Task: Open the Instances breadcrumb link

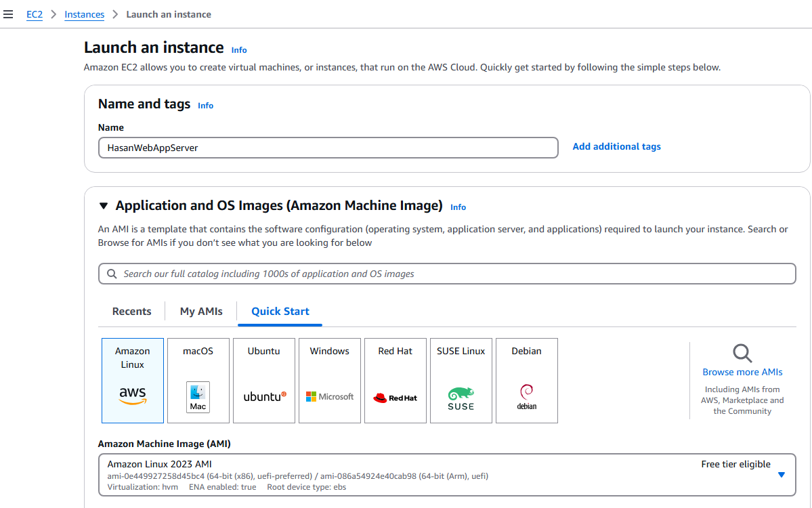Action: point(85,14)
